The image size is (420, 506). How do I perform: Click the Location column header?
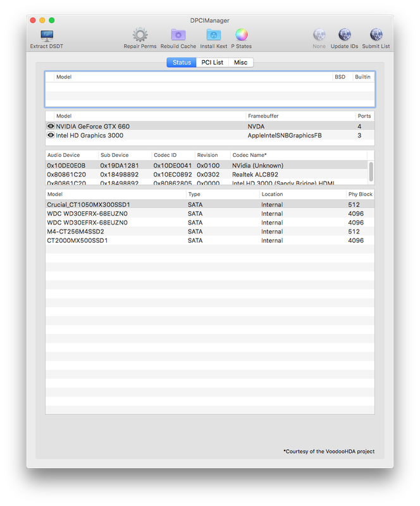tap(302, 194)
